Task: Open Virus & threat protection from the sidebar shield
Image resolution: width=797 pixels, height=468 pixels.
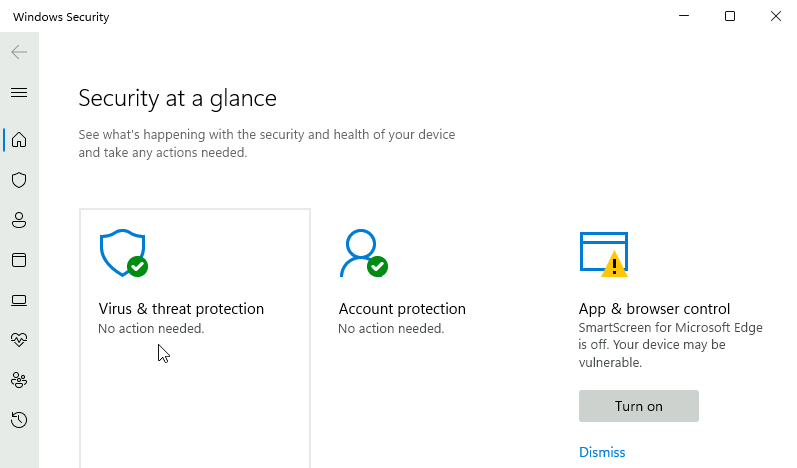Action: (19, 180)
